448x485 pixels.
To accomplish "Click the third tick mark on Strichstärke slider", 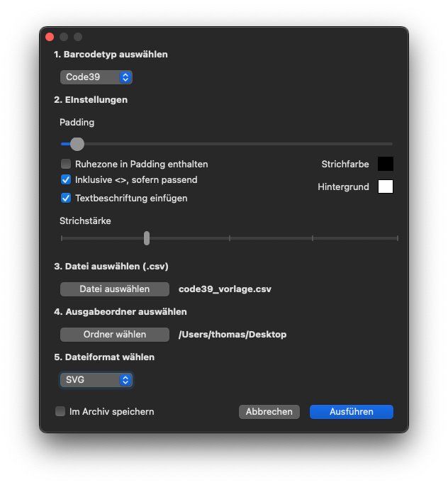I will click(230, 238).
